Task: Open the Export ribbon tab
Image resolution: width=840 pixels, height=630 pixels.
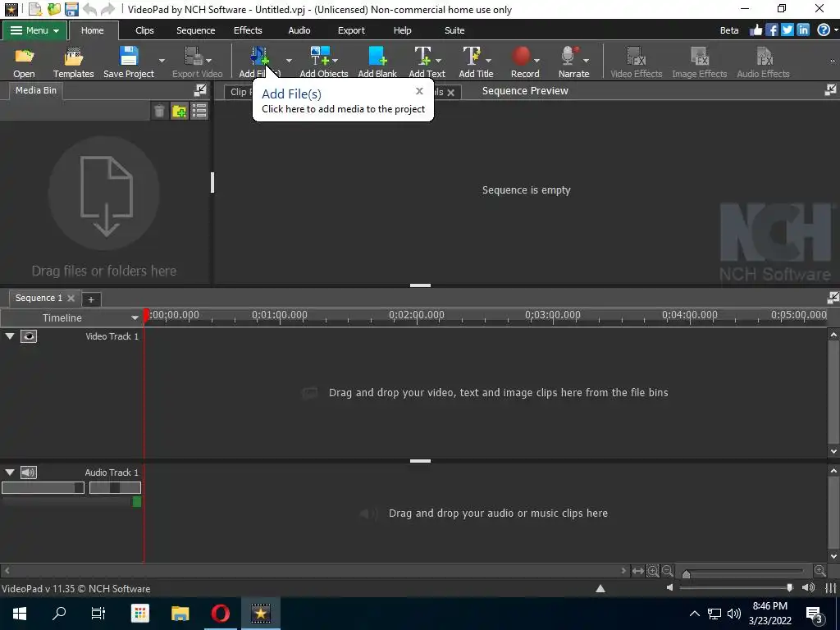Action: [351, 30]
